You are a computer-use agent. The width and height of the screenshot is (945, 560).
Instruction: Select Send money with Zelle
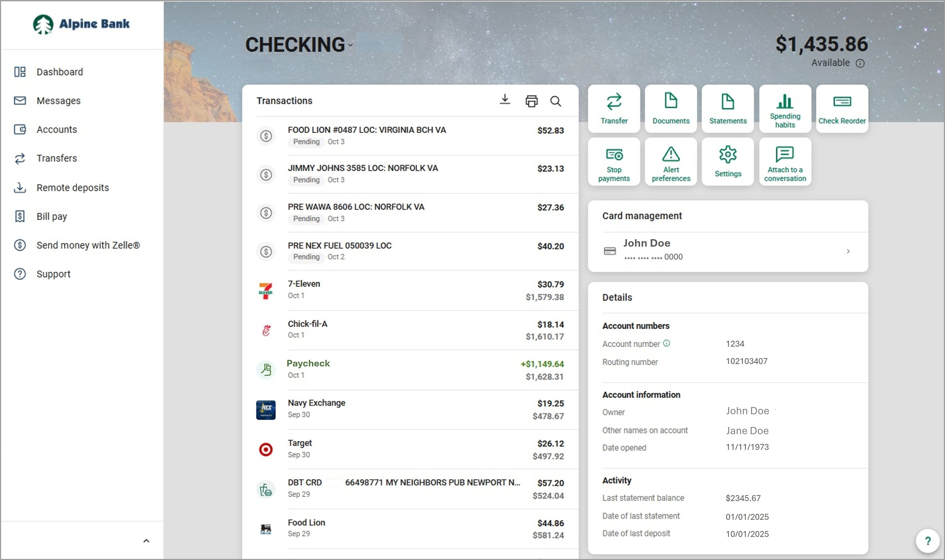point(88,245)
